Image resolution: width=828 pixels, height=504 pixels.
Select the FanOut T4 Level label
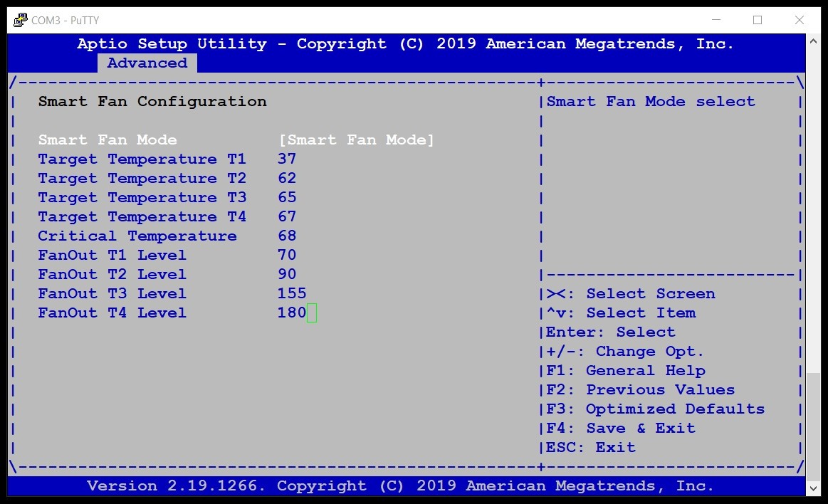[x=112, y=313]
